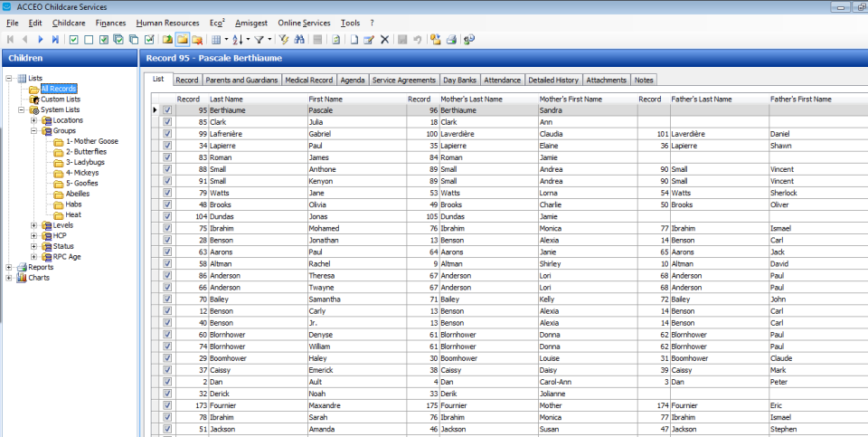Toggle checkbox for Gabriel Lafrenière row
Image resolution: width=868 pixels, height=437 pixels.
pyautogui.click(x=167, y=134)
